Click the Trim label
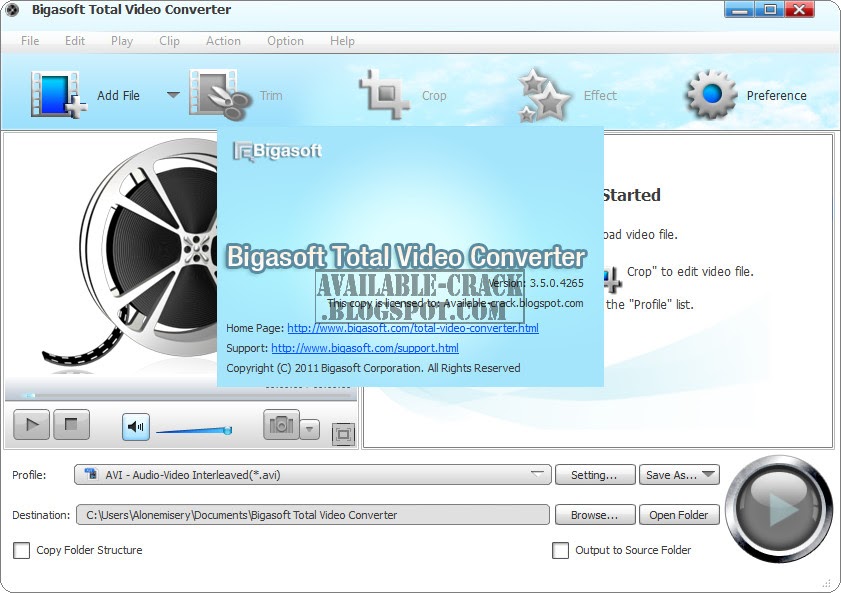The width and height of the screenshot is (841, 593). (271, 95)
